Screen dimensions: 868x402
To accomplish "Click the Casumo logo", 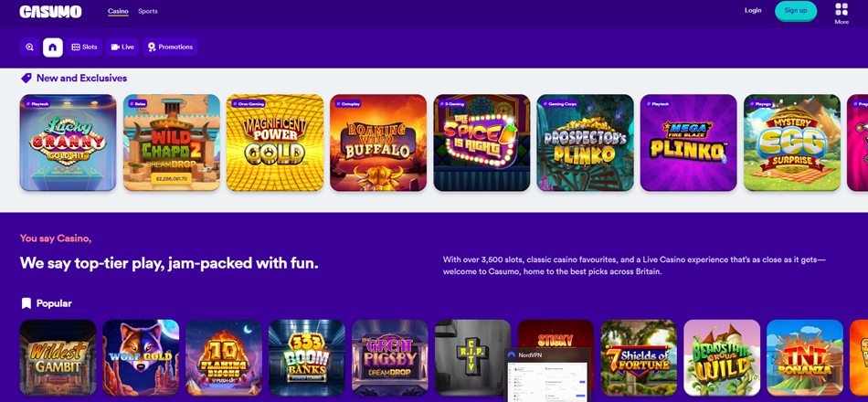I will click(50, 12).
